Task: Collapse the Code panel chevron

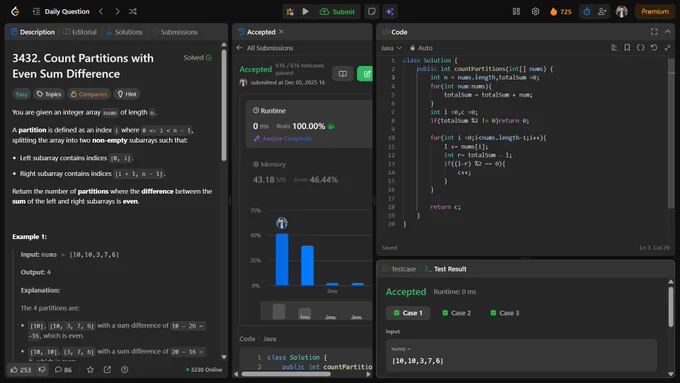Action: pyautogui.click(x=667, y=32)
